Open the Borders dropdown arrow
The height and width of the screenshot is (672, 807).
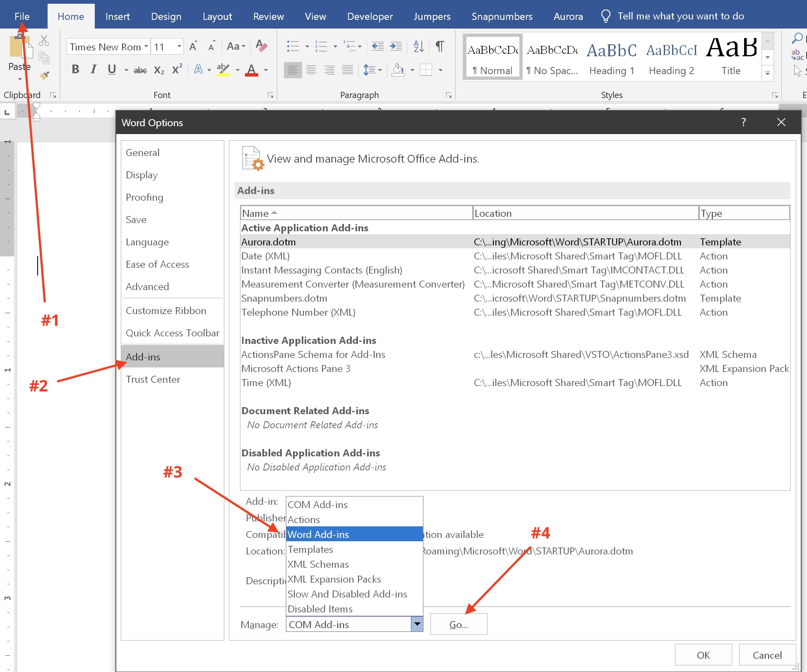tap(441, 70)
